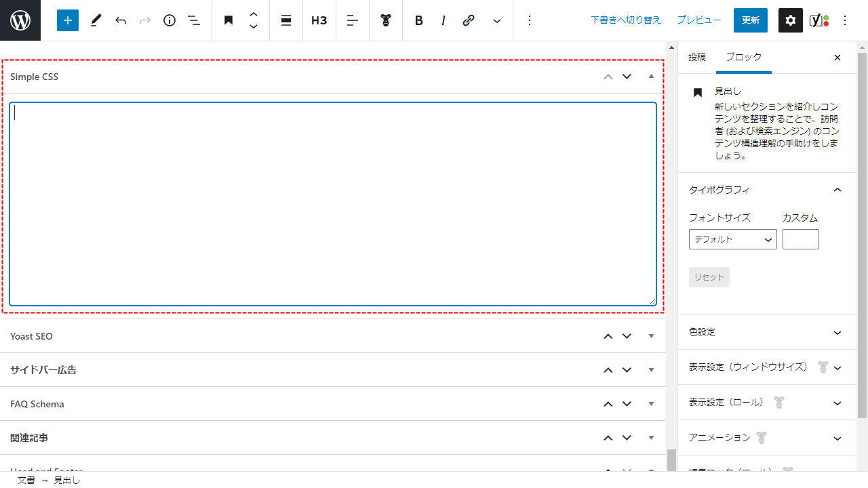
Task: Click the サイドバー広告 panel title
Action: 43,370
